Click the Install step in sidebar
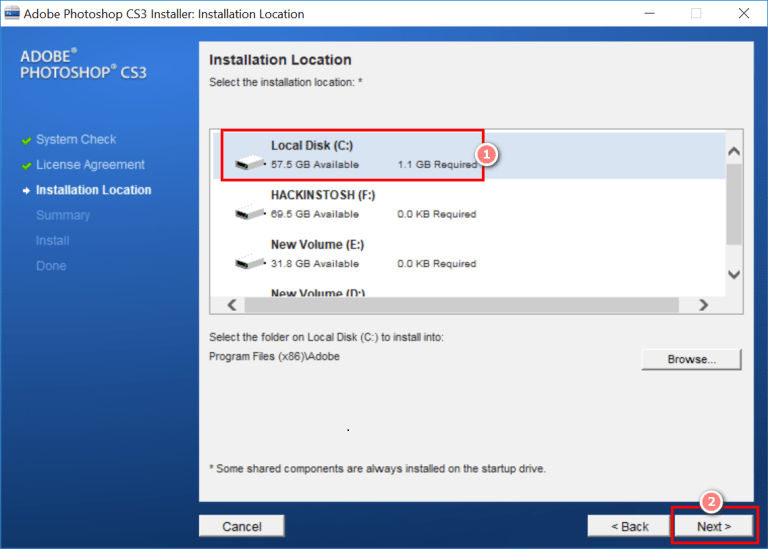The height and width of the screenshot is (549, 768). tap(53, 240)
